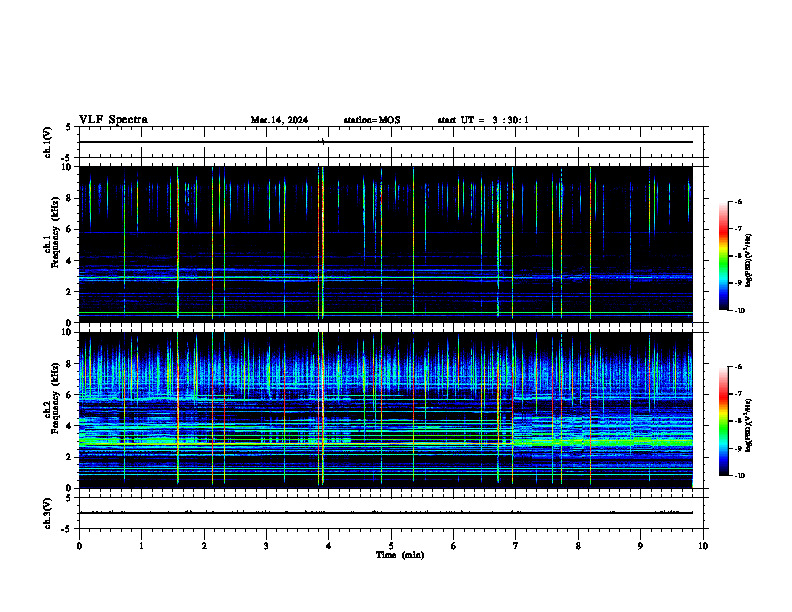This screenshot has width=792, height=612.
Task: Click time axis tick label "7"
Action: pyautogui.click(x=516, y=546)
